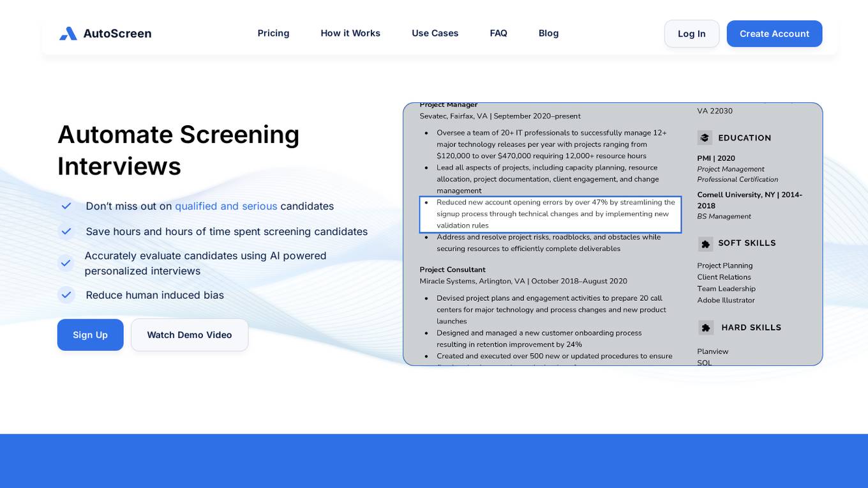
Task: Click 'Save hours and hours' benefit text
Action: 227,231
